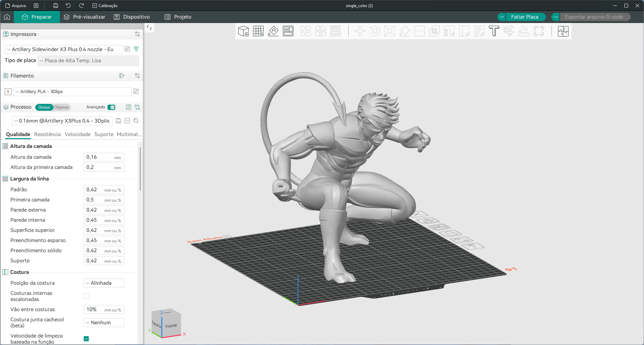Open the Artillery PLA filament dropdown

[72, 92]
